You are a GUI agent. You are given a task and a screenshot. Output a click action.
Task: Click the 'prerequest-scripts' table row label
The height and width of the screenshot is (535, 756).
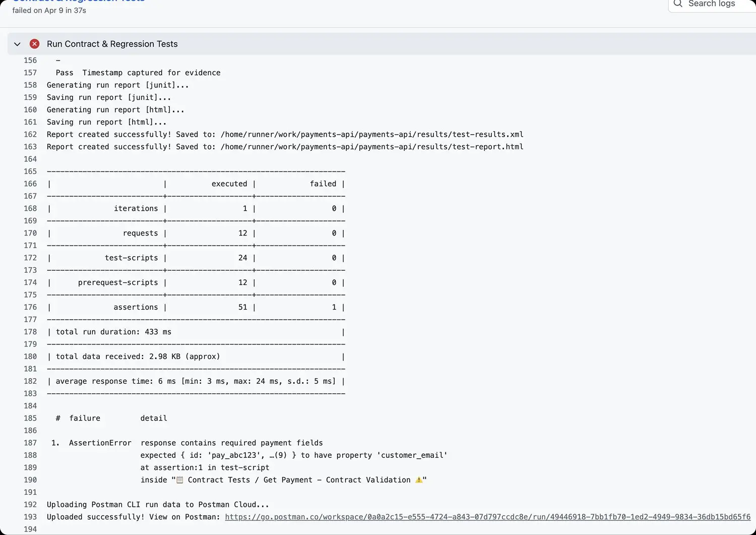(x=118, y=282)
